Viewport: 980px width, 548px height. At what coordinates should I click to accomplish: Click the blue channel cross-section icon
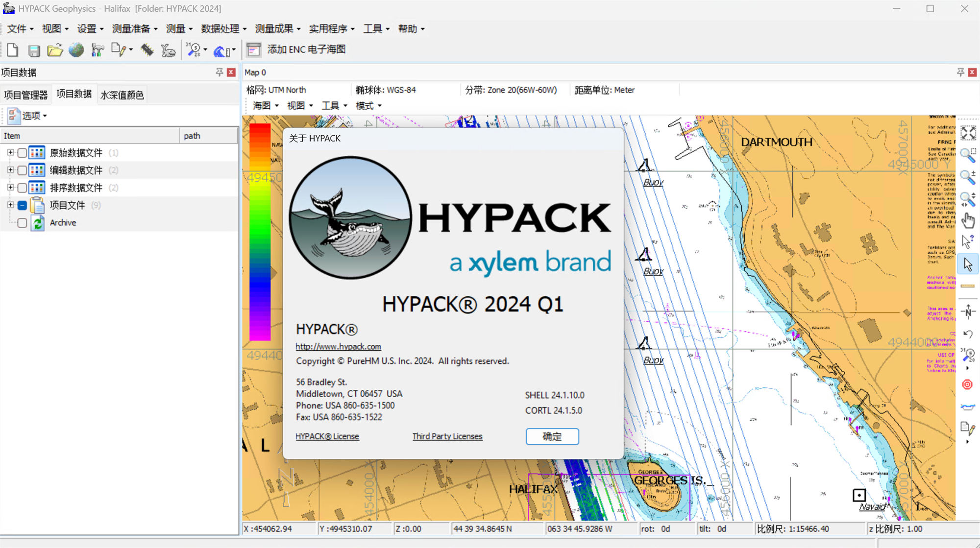tap(968, 407)
